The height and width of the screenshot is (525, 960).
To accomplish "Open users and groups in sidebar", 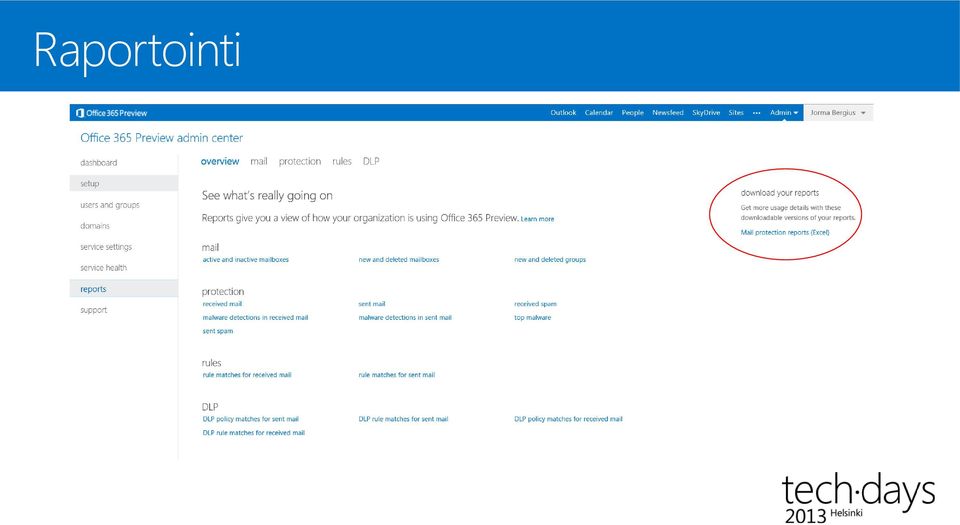I will tap(110, 205).
